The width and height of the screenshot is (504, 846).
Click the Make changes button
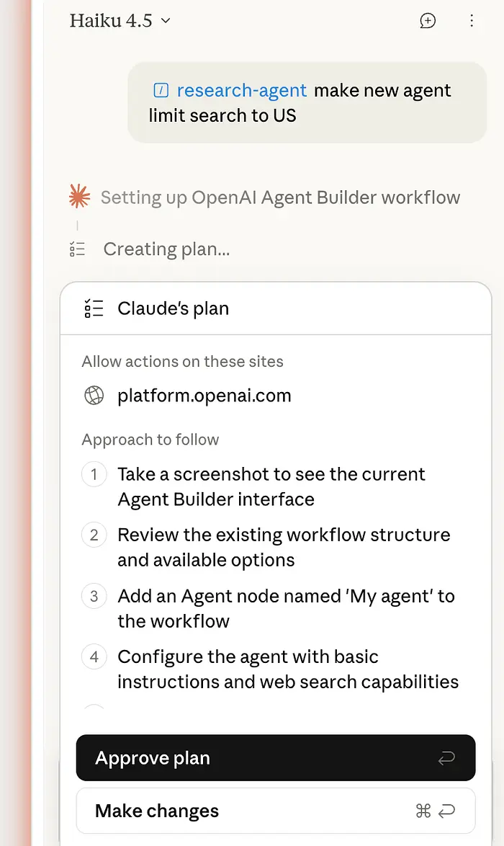coord(276,811)
